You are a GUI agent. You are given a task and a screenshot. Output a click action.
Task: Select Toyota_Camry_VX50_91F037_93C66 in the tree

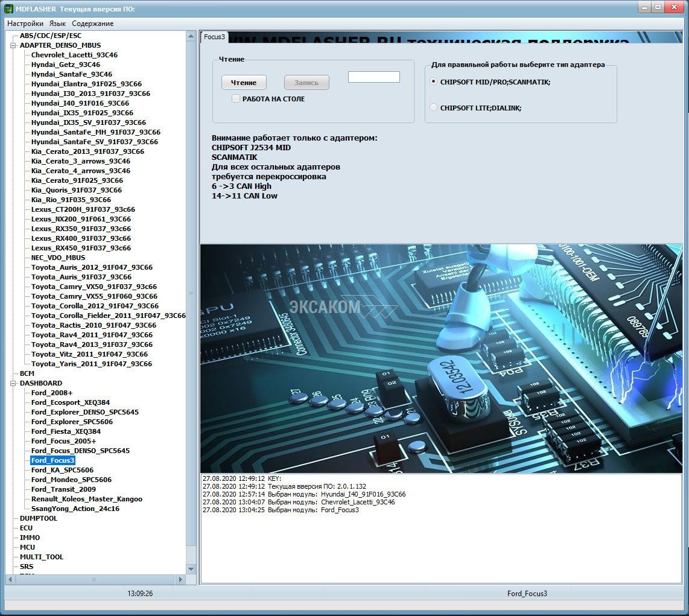94,287
